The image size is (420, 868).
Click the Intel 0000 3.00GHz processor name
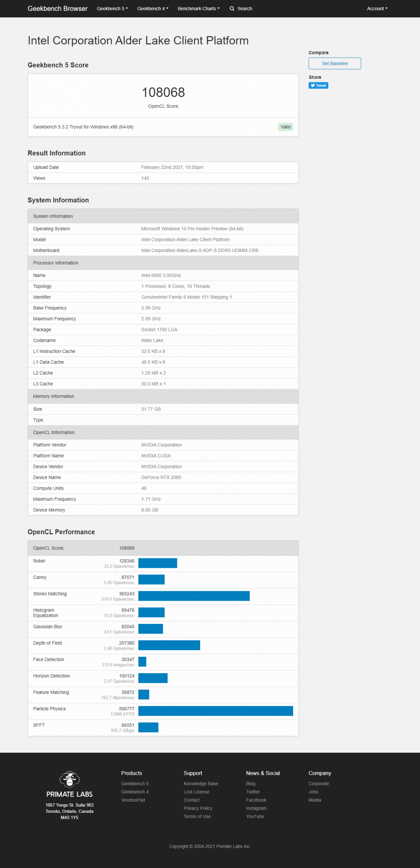coord(161,275)
